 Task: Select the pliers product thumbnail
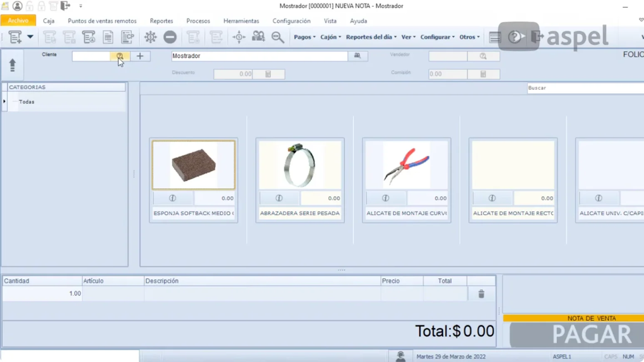pyautogui.click(x=407, y=165)
